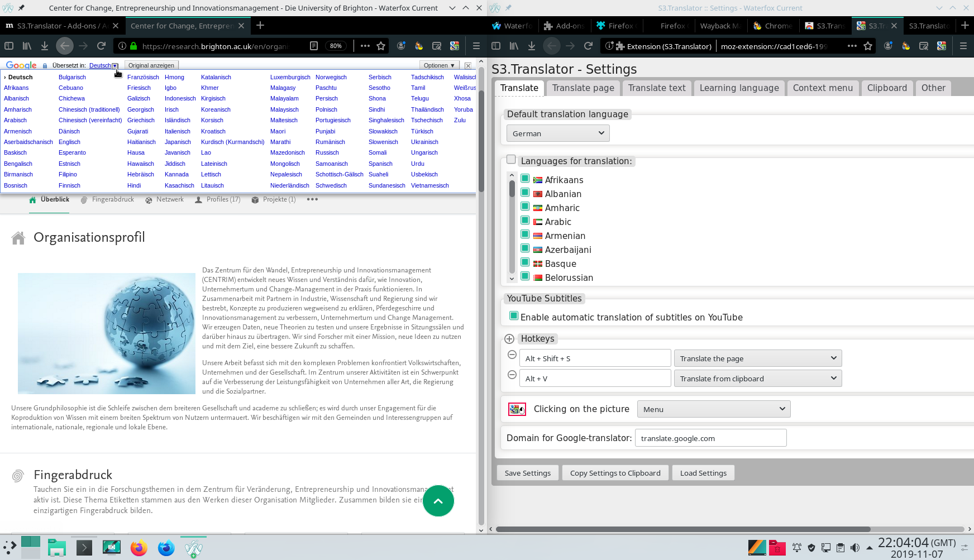The image size is (974, 560).
Task: Show library in the left browser window
Action: 27,46
